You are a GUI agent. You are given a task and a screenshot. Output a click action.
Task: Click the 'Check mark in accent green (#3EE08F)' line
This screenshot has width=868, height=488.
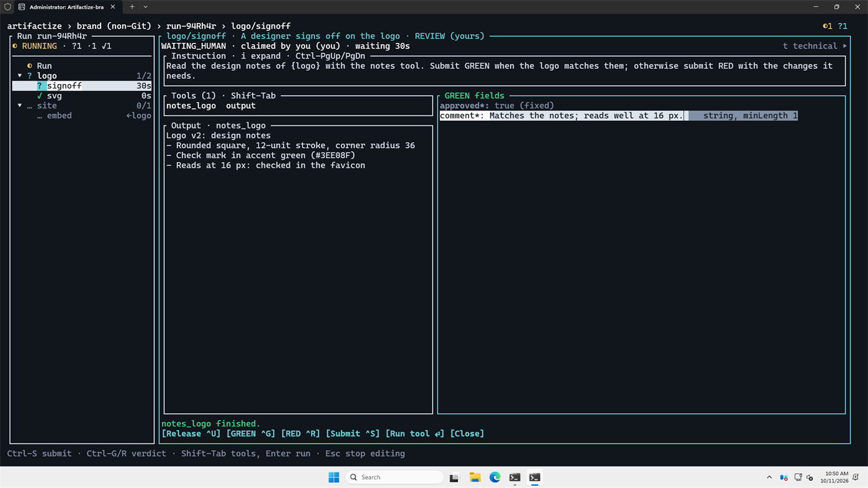[x=261, y=155]
